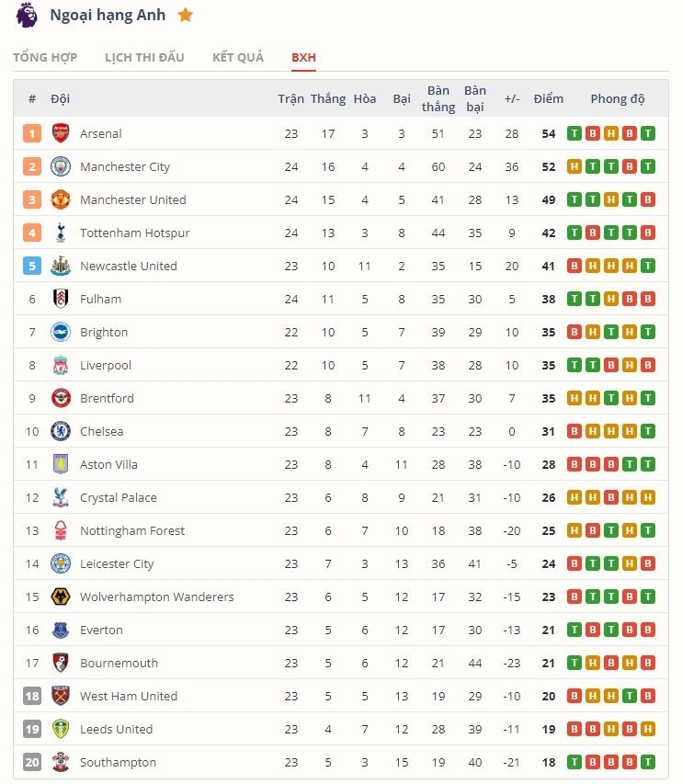Screen dimensions: 682x784
Task: Click the Chelsea club badge
Action: click(x=61, y=431)
